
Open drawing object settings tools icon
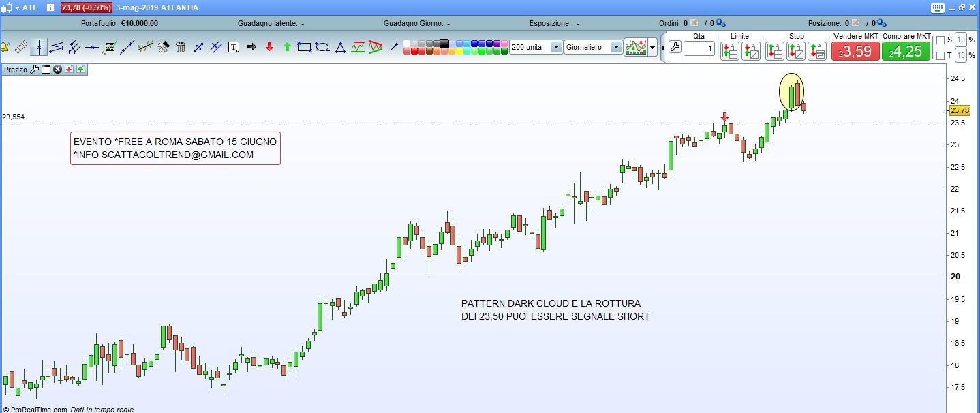coord(163,47)
